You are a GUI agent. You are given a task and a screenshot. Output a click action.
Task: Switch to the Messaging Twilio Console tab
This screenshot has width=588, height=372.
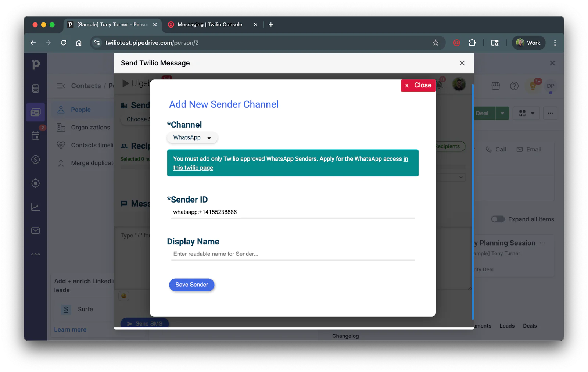tap(210, 24)
